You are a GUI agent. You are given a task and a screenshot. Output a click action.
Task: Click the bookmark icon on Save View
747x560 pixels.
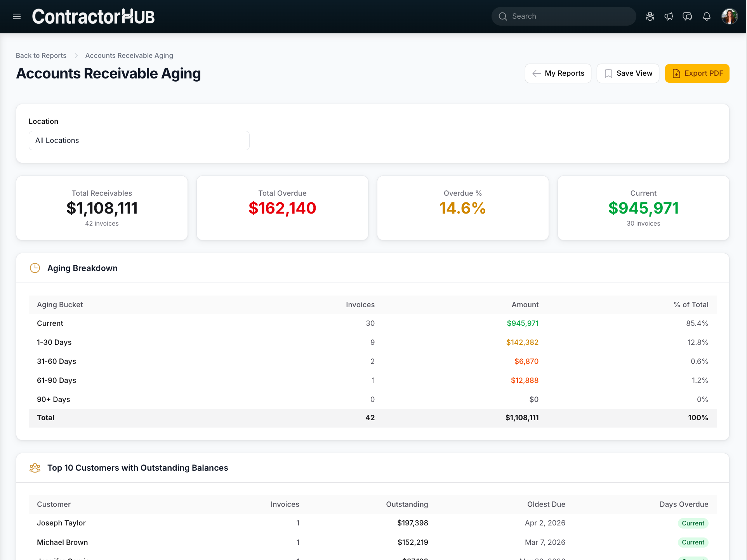pos(608,73)
